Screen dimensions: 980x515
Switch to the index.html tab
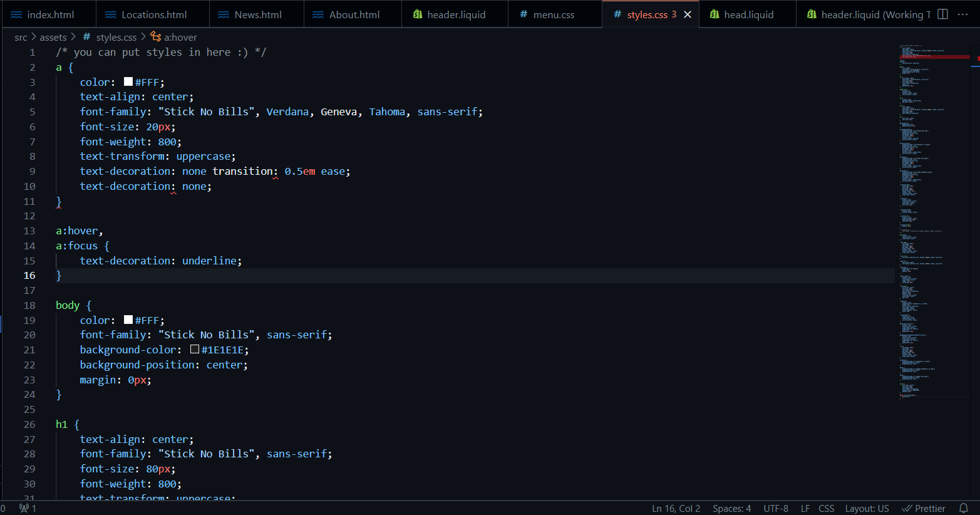click(49, 14)
